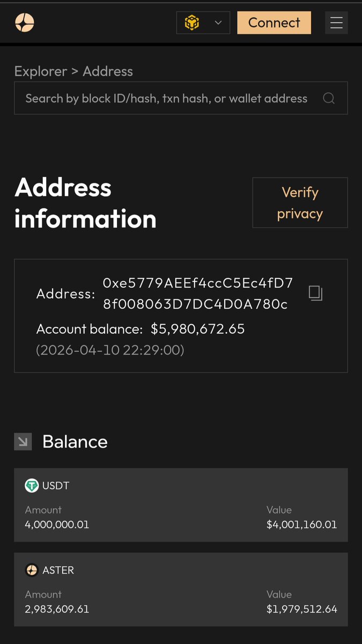The height and width of the screenshot is (644, 362).
Task: Select the ASTER balance card
Action: tap(181, 589)
